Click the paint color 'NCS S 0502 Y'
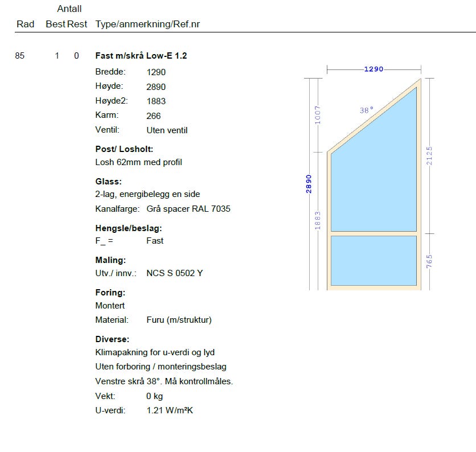 (x=175, y=273)
